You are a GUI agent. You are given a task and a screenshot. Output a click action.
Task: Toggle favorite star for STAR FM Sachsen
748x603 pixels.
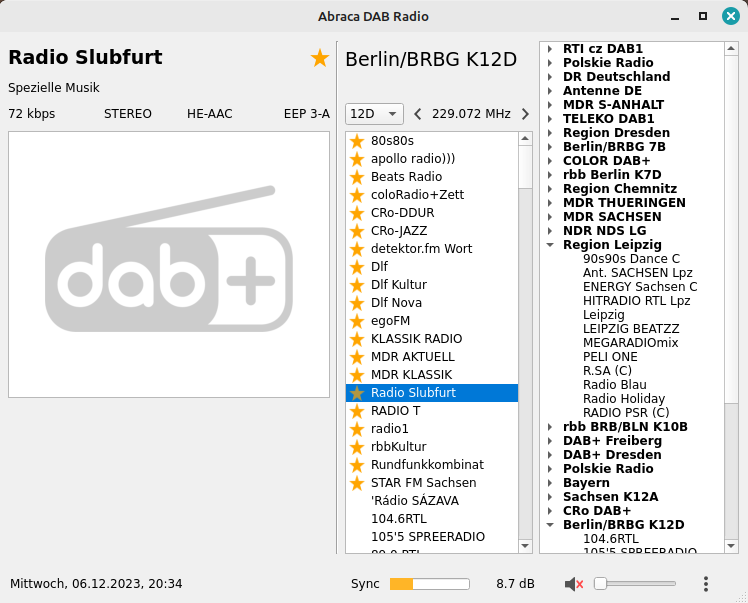(357, 483)
